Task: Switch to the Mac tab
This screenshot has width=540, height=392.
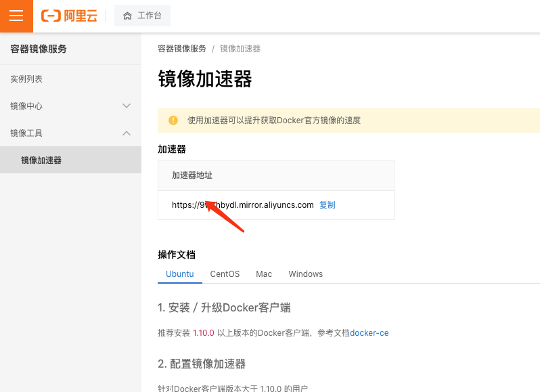Action: tap(264, 274)
